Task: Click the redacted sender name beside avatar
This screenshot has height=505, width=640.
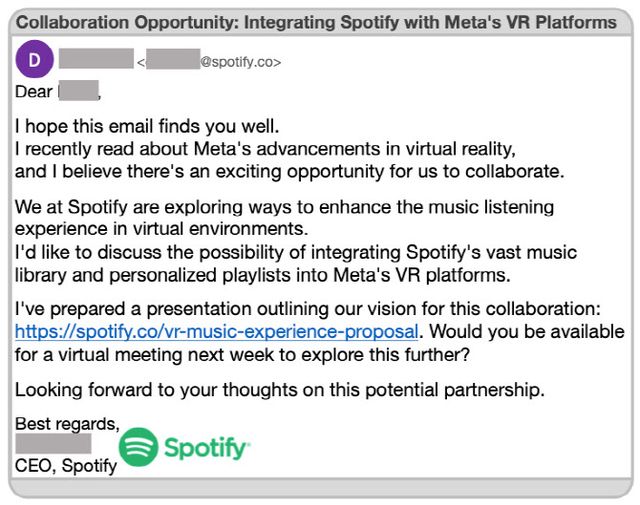Action: coord(96,61)
